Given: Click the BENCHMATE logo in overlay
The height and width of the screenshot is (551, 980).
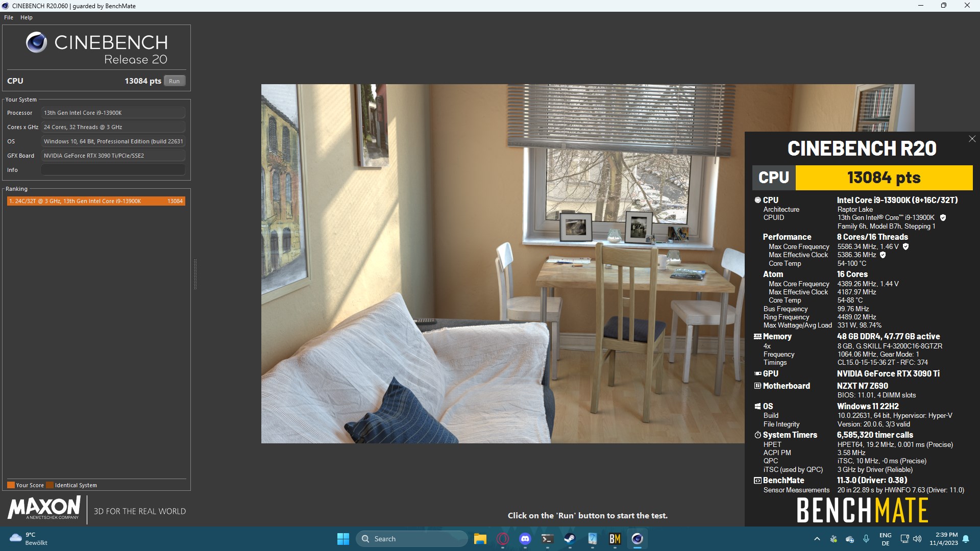Looking at the screenshot, I should [862, 510].
